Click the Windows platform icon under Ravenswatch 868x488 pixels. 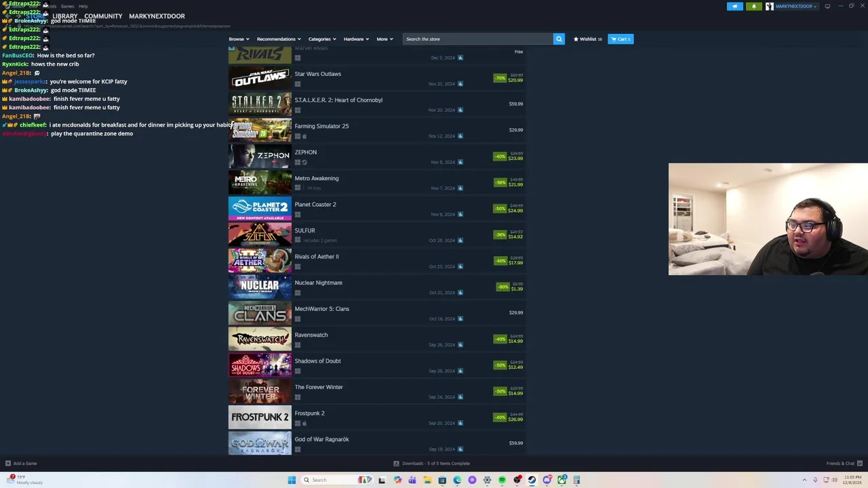(x=297, y=344)
